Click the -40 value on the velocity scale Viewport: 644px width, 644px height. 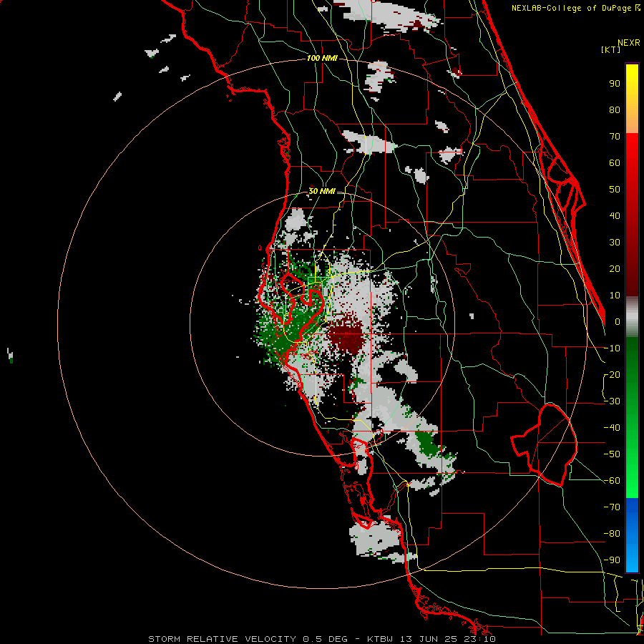[612, 428]
